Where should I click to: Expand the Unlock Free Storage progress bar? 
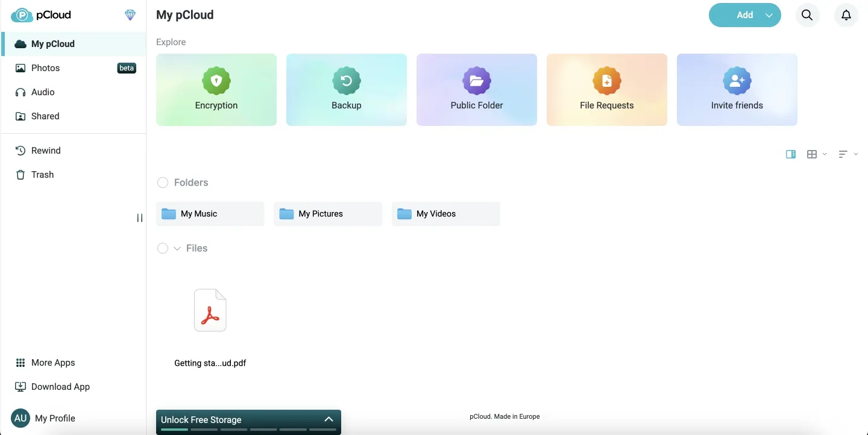point(329,419)
